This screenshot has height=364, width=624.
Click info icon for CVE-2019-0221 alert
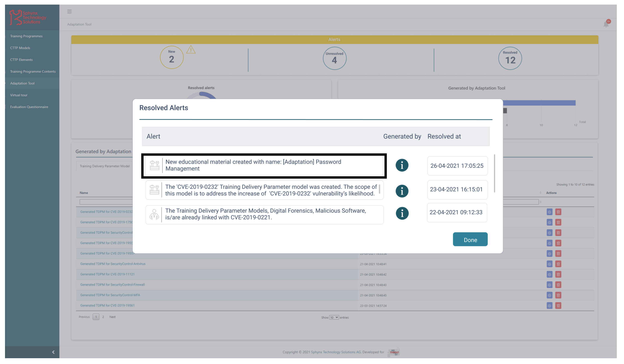(402, 213)
